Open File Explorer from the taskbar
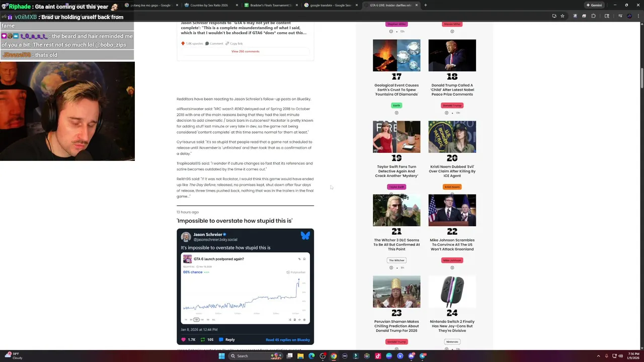 [x=300, y=356]
